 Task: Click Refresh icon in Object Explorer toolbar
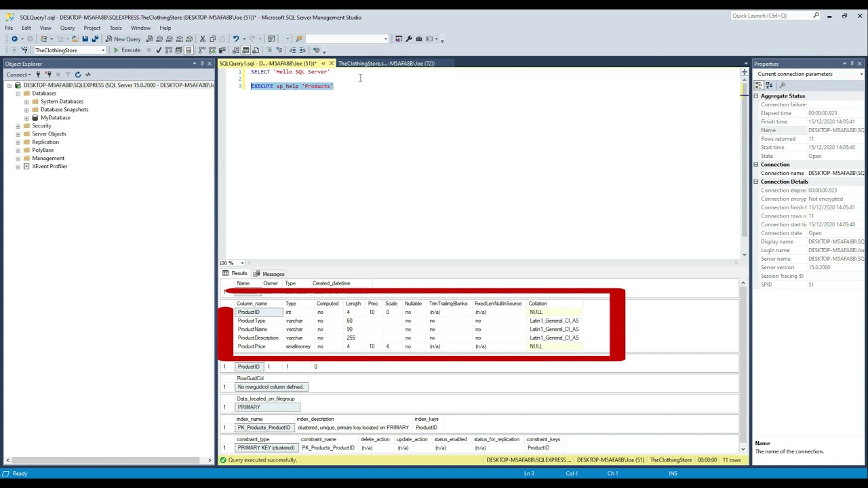click(78, 75)
